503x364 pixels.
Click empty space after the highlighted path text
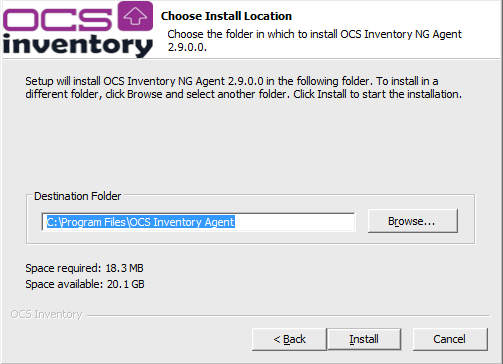pos(295,222)
